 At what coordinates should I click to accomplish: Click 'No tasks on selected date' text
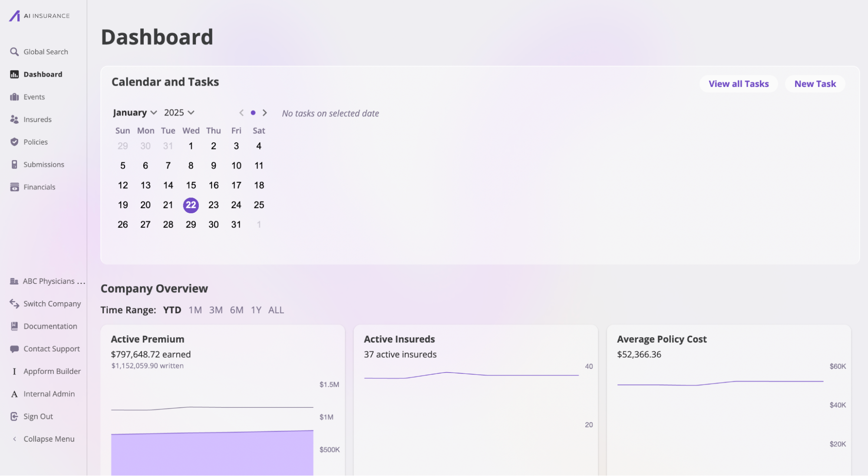pyautogui.click(x=330, y=113)
